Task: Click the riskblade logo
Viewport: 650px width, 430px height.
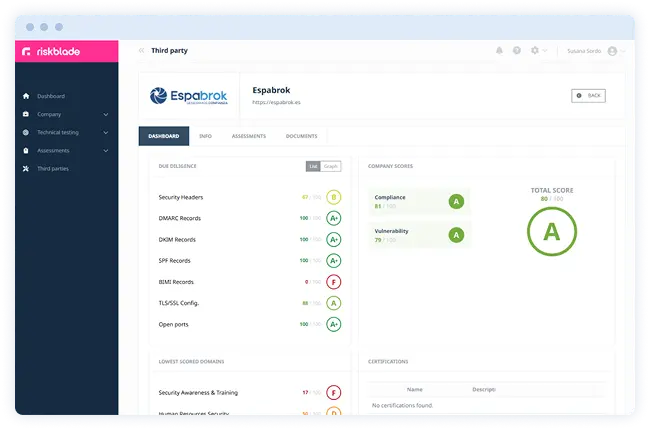Action: click(x=50, y=51)
